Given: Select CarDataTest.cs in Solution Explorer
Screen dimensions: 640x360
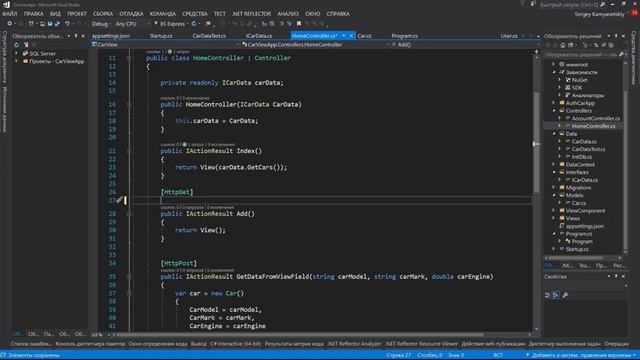Looking at the screenshot, I should [588, 149].
